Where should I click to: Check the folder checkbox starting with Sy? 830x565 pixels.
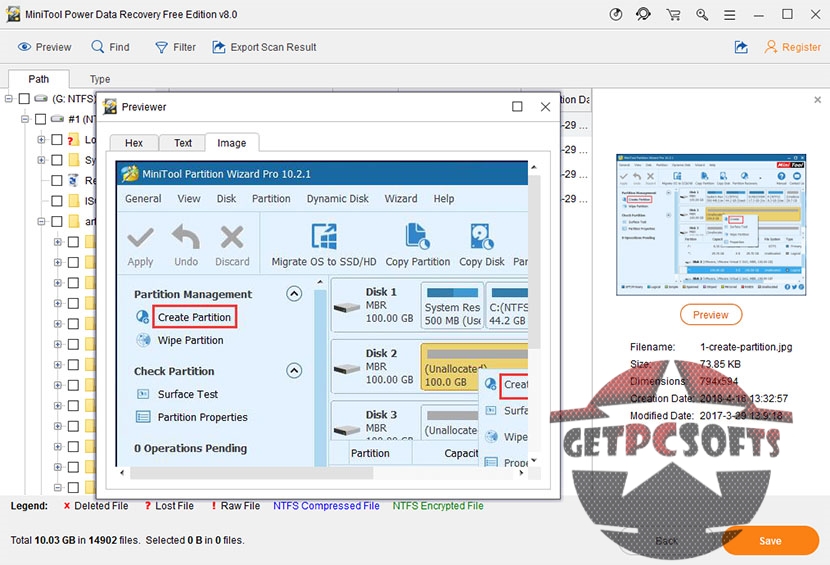[57, 160]
